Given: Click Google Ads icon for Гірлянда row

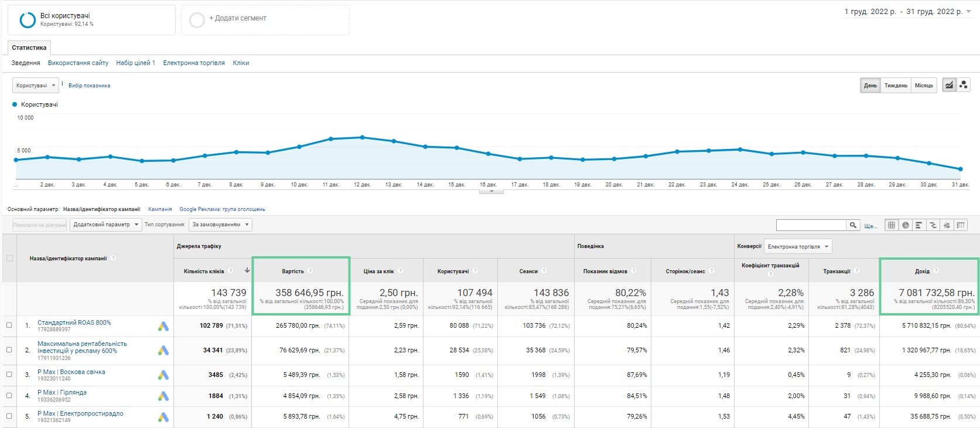Looking at the screenshot, I should pyautogui.click(x=163, y=396).
